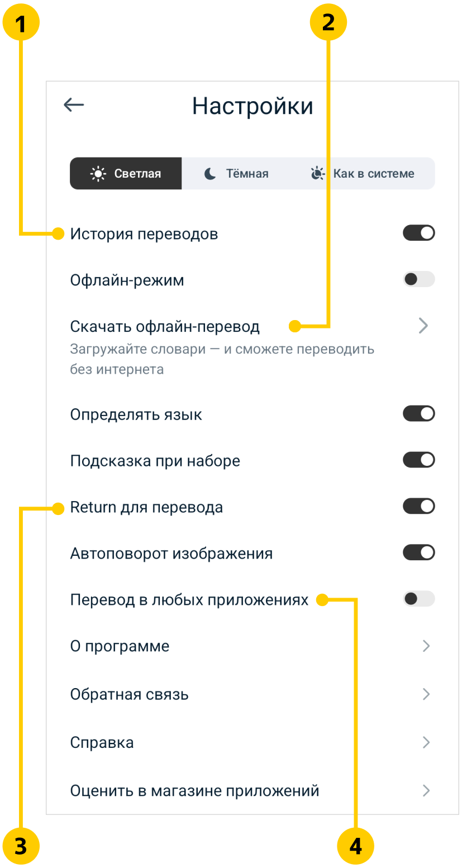This screenshot has height=868, width=462.
Task: Tap the back arrow icon
Action: (74, 104)
